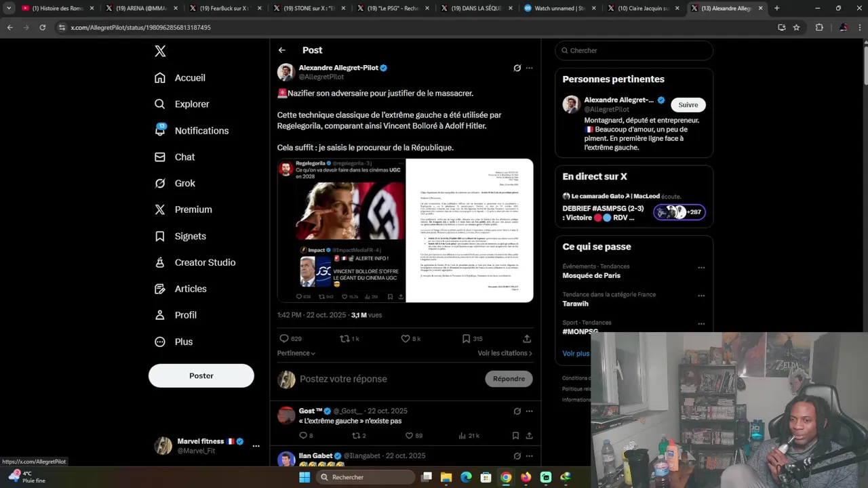This screenshot has width=868, height=488.
Task: Go to Accueil in sidebar
Action: [x=180, y=78]
